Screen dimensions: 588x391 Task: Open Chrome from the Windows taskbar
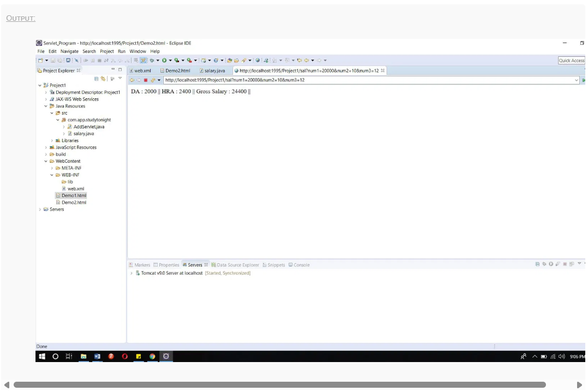(x=152, y=357)
